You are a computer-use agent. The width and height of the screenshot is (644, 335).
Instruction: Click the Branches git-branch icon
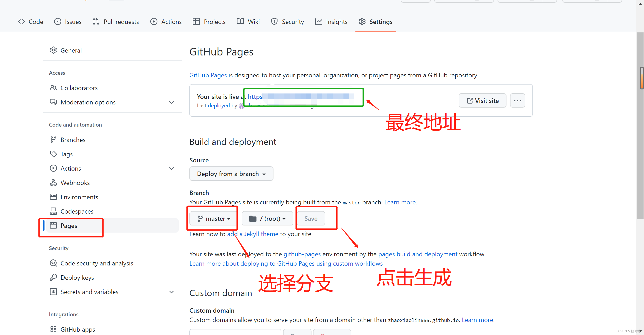point(53,140)
